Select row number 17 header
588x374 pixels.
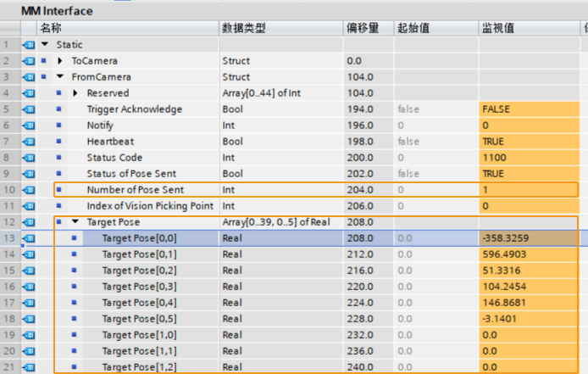[x=10, y=303]
